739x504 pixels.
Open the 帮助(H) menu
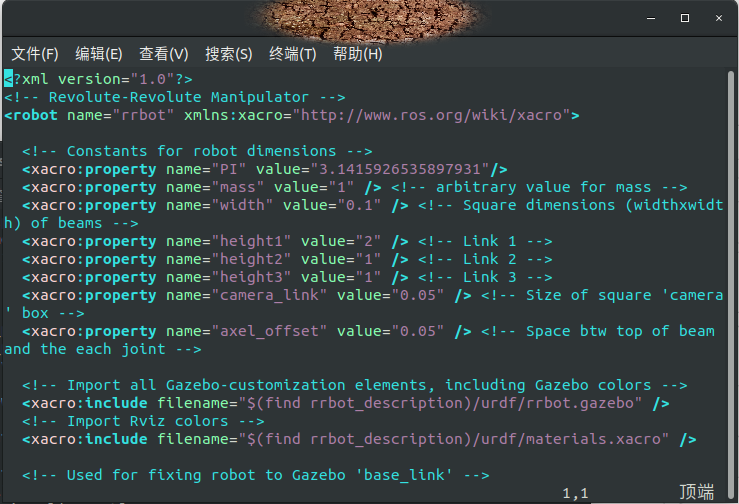358,54
